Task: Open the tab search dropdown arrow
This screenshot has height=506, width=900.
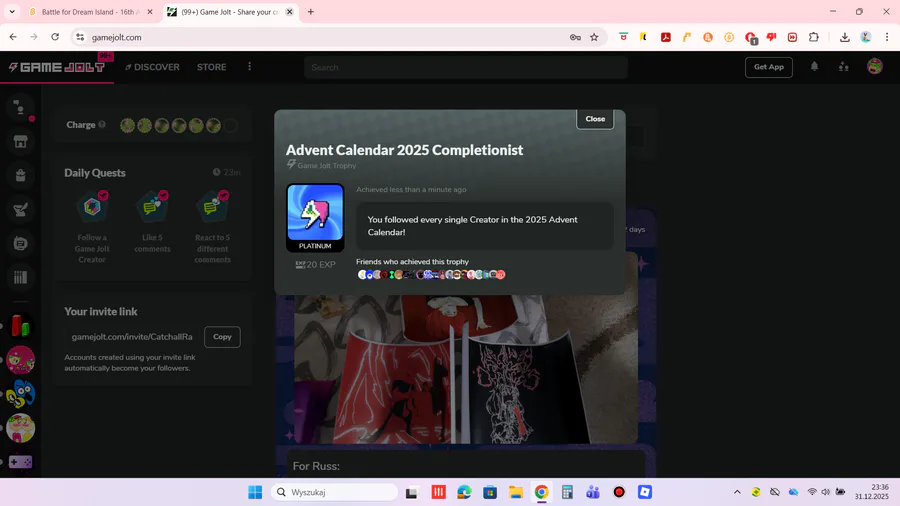Action: [x=11, y=11]
